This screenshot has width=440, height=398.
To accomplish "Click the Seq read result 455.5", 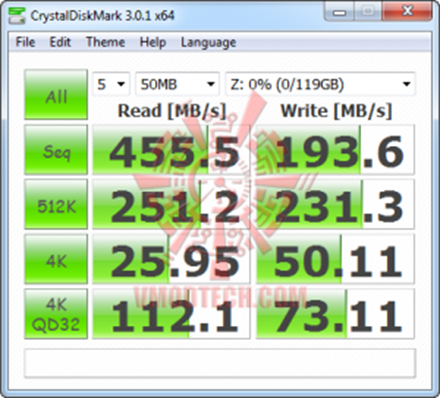I will coord(171,150).
